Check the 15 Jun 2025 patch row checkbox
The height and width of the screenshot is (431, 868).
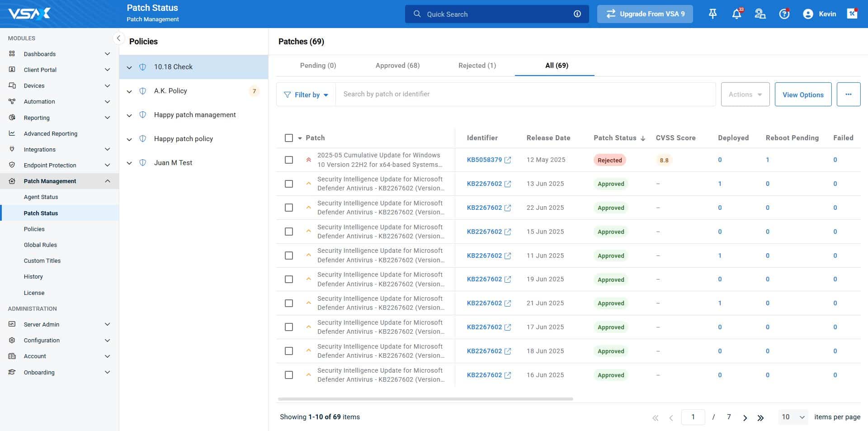pos(289,232)
